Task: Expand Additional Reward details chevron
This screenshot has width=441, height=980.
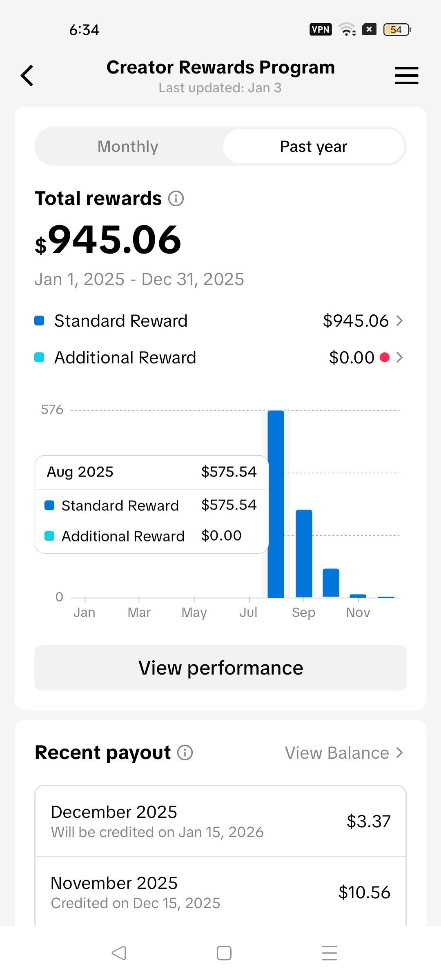Action: pos(399,358)
